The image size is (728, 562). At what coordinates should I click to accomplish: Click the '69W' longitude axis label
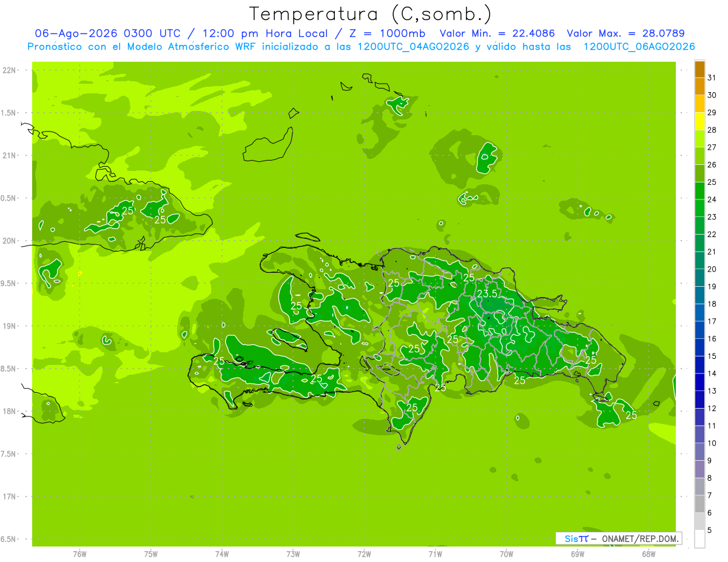(x=578, y=554)
